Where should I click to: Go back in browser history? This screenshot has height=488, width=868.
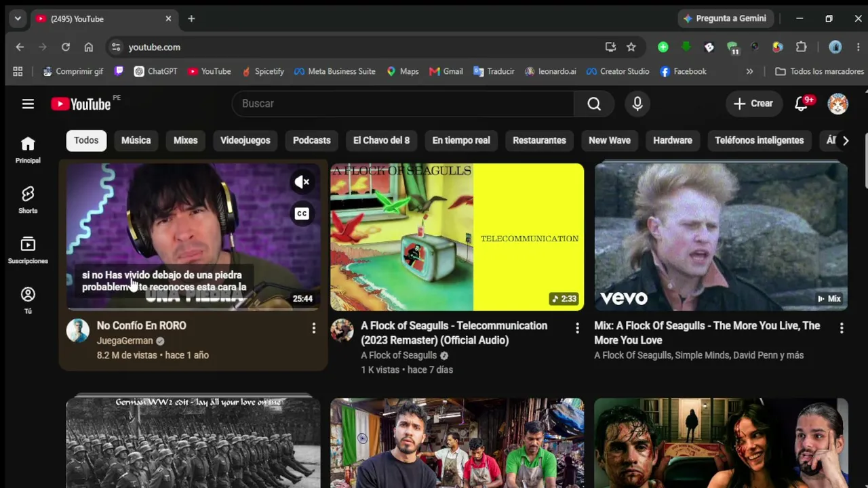[20, 47]
